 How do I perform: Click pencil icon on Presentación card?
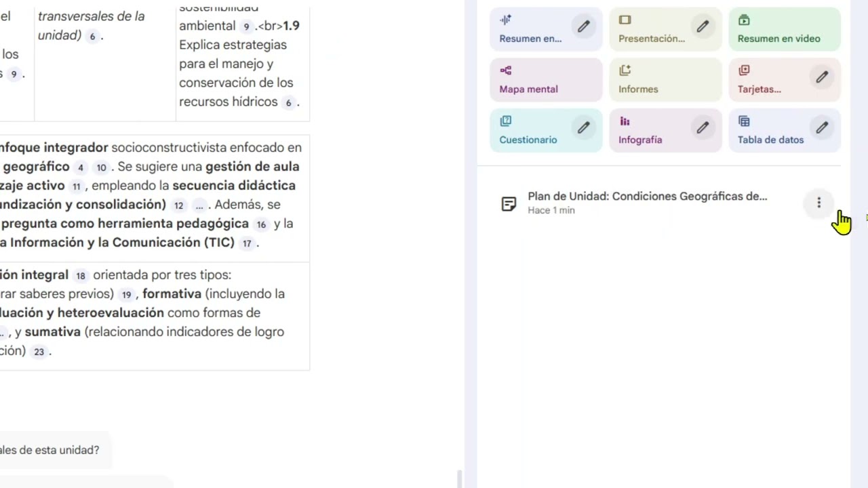pos(703,26)
